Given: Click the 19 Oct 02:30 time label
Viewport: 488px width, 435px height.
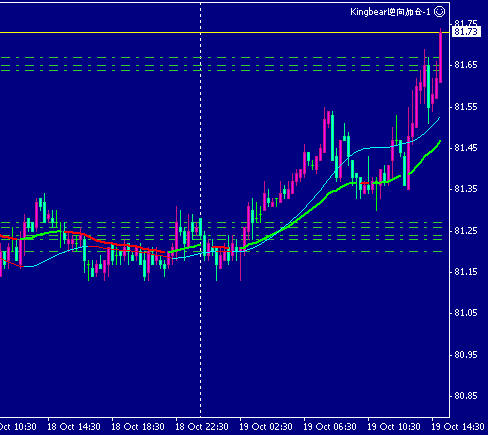Looking at the screenshot, I should coord(266,427).
